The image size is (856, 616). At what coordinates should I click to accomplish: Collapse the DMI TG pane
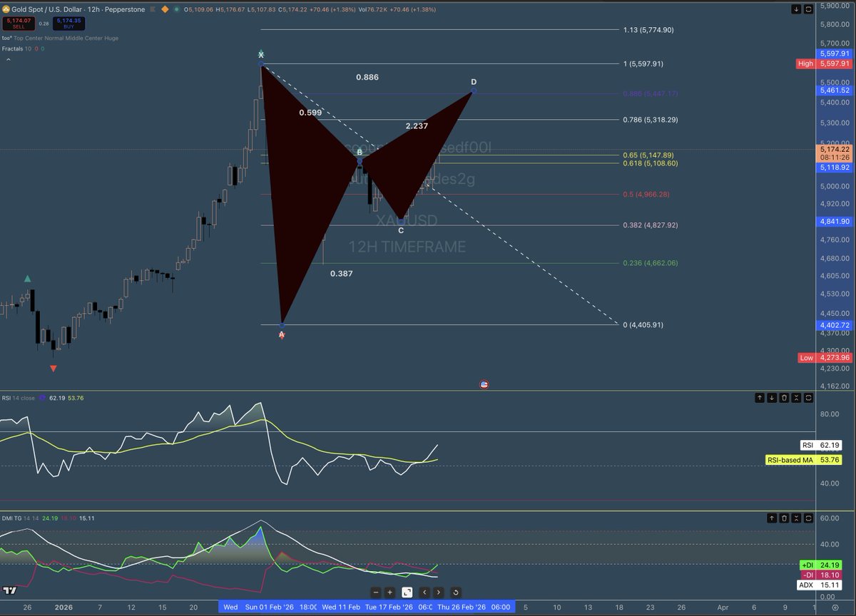click(796, 518)
